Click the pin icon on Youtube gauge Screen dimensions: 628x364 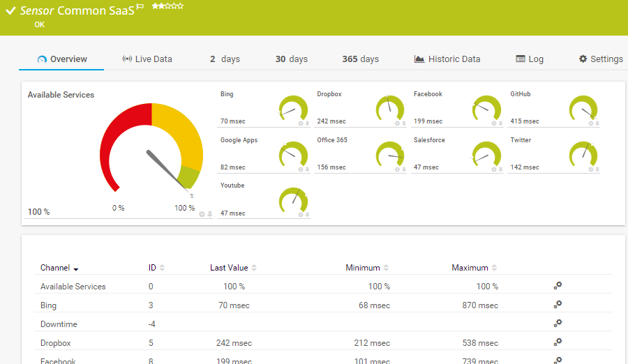point(307,215)
